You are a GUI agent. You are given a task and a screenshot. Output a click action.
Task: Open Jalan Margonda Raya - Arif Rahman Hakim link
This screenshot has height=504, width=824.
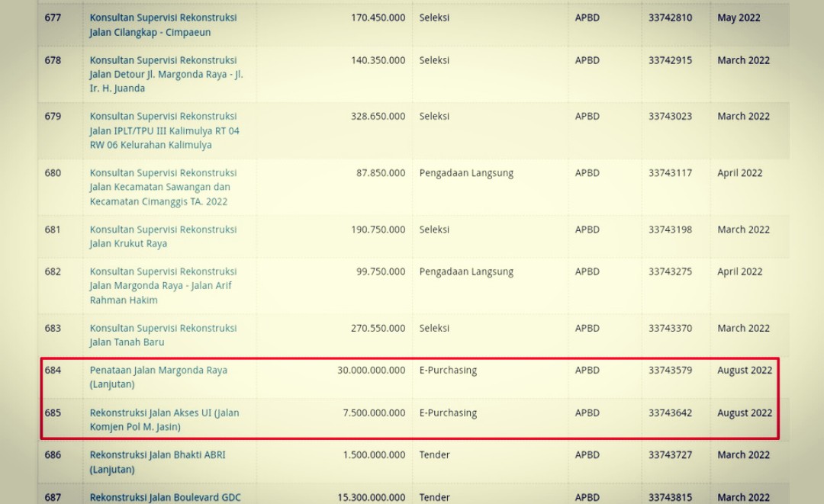point(163,285)
